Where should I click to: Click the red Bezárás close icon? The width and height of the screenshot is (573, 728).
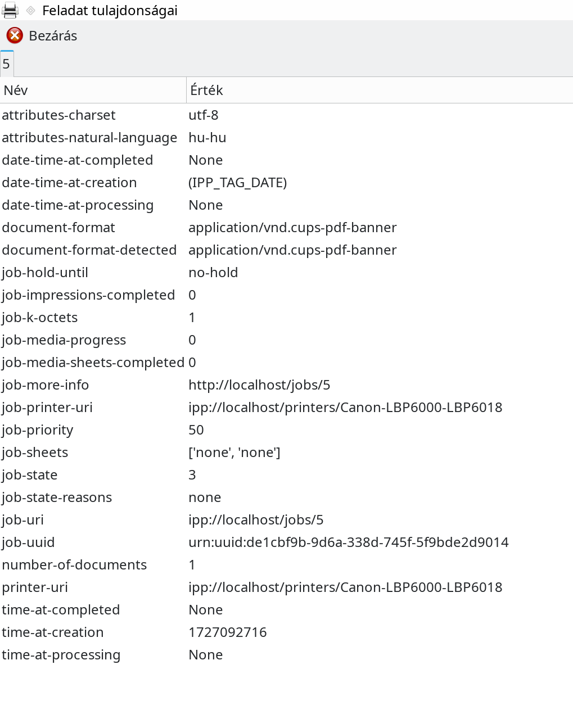[x=15, y=35]
